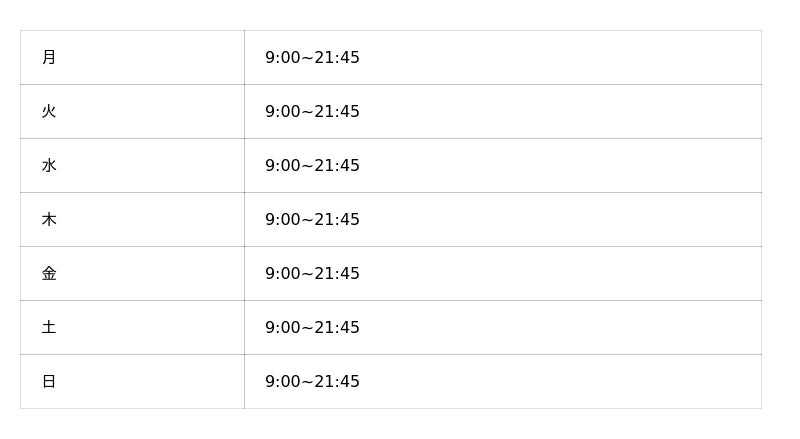Select 21:45 closing time in 木 row

click(337, 220)
